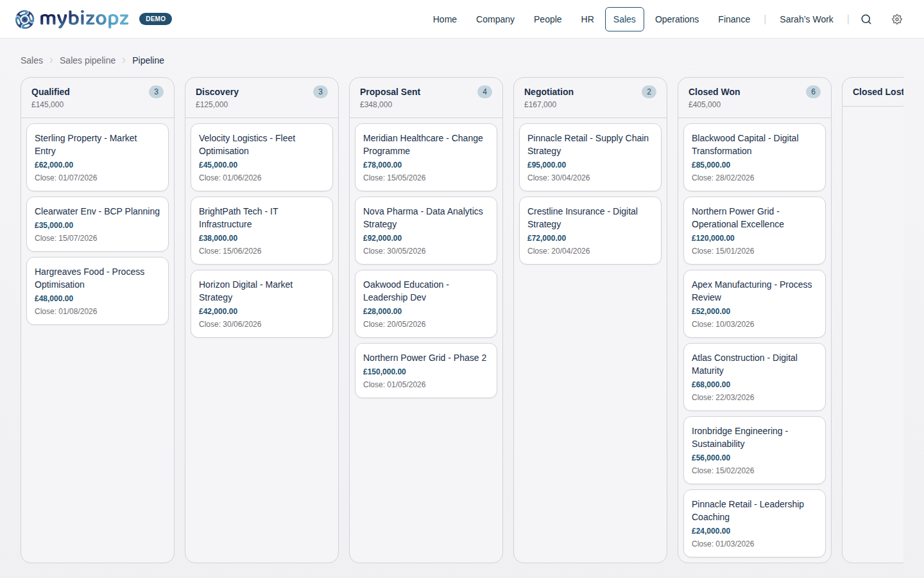Open the Sales pipeline breadcrumb link
This screenshot has height=578, width=924.
tap(87, 60)
